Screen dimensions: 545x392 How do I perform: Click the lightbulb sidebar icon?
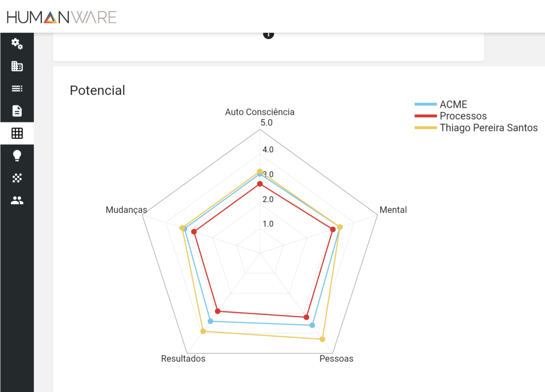pyautogui.click(x=17, y=156)
